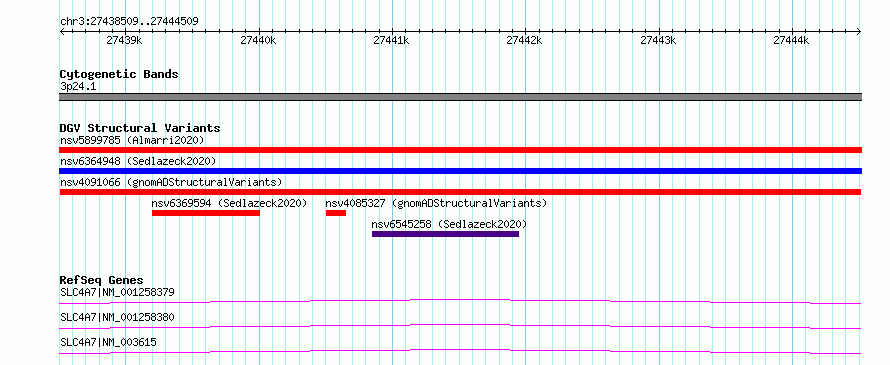Click the red bar of nsv6369594
The image size is (890, 365).
(x=206, y=213)
